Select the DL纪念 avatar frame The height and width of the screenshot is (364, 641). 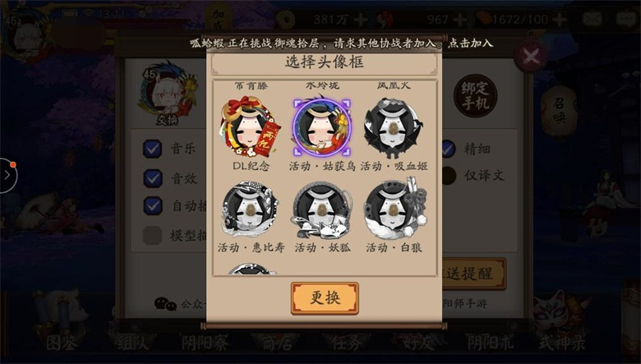[x=250, y=127]
